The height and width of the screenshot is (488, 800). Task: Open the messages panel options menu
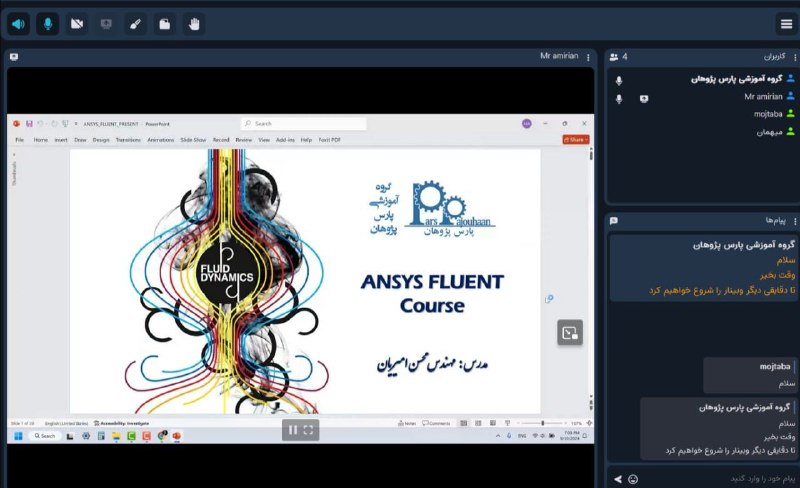pos(795,221)
